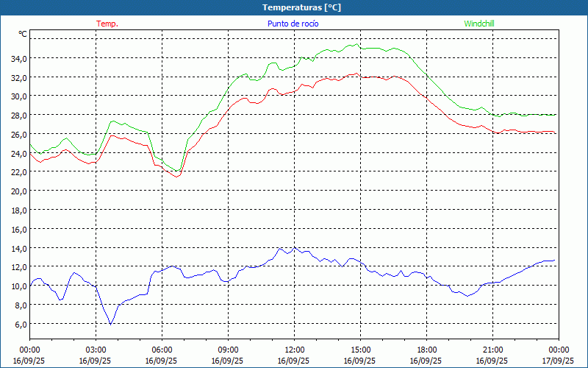588x368 pixels.
Task: Click the 09:00 time axis label
Action: point(228,350)
